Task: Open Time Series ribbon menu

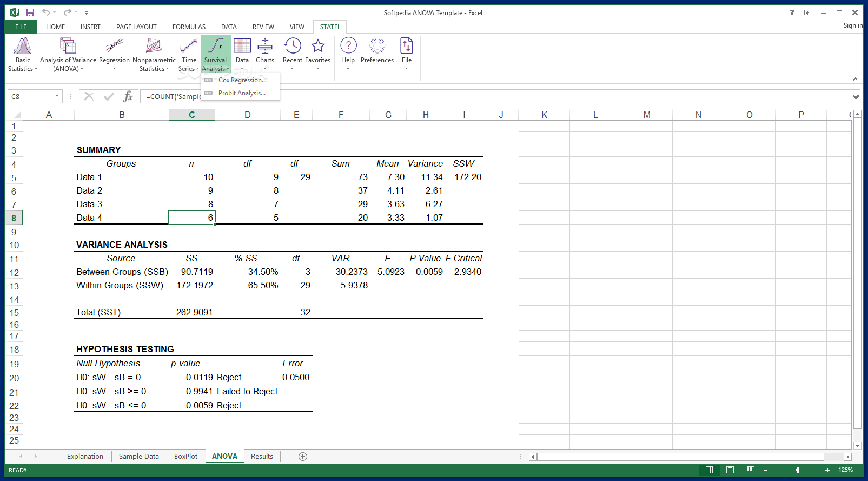Action: pos(189,54)
